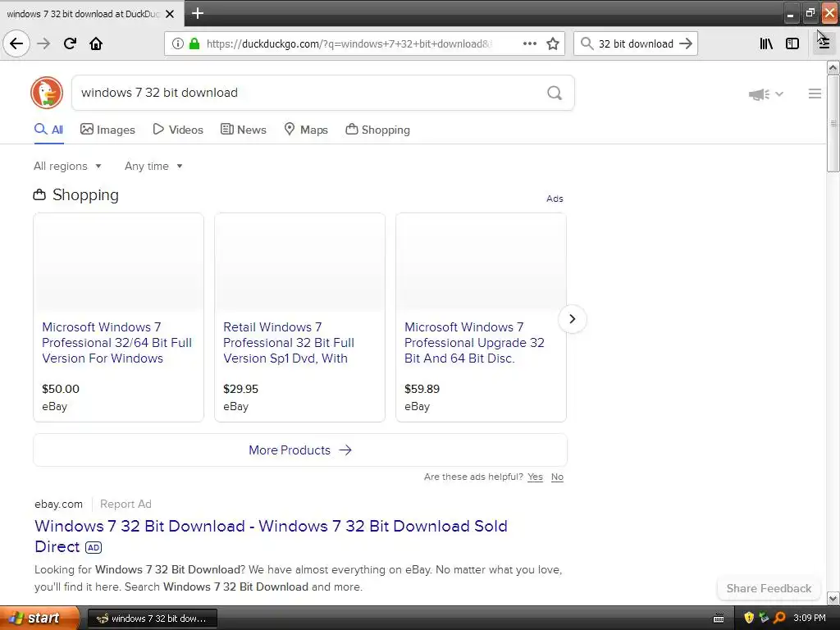Answer No to ads helpful question
The width and height of the screenshot is (840, 630).
point(557,477)
